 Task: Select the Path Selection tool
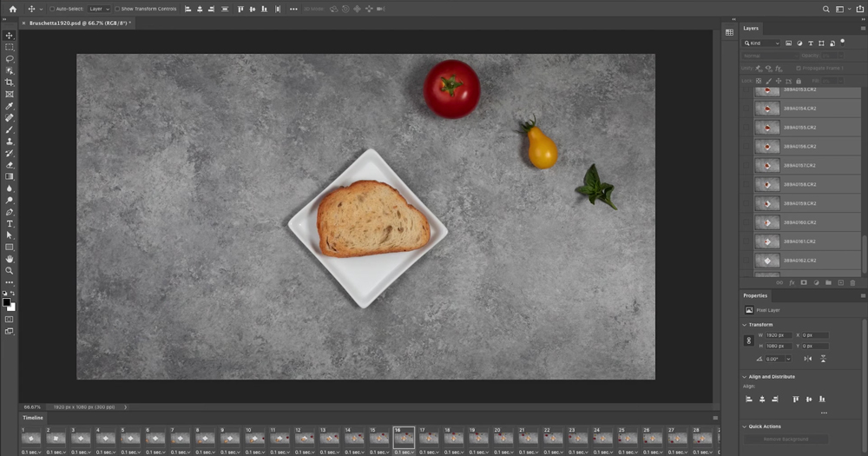tap(10, 235)
